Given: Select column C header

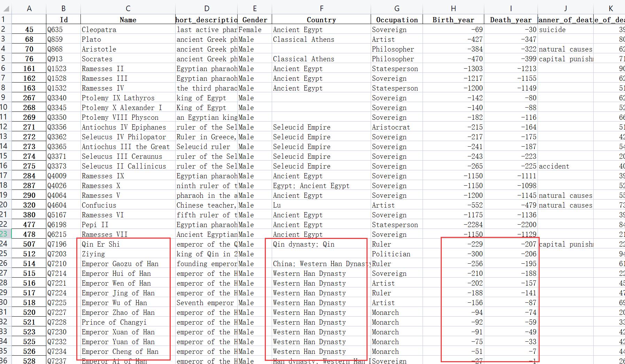Looking at the screenshot, I should pyautogui.click(x=128, y=8).
